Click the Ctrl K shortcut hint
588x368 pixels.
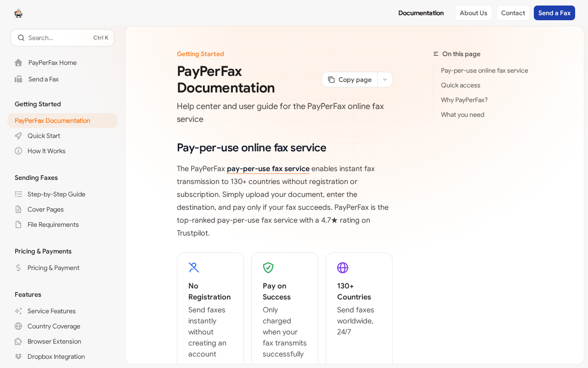(x=101, y=38)
